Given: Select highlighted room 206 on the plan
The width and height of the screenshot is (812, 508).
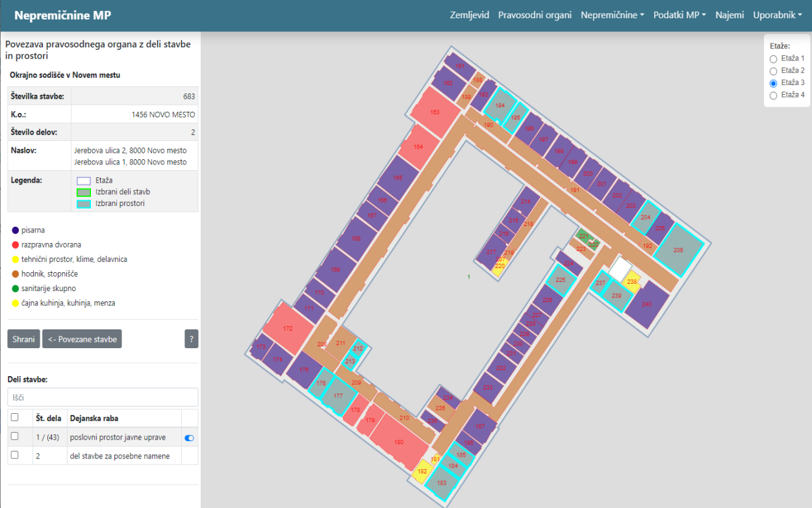Looking at the screenshot, I should click(x=678, y=250).
